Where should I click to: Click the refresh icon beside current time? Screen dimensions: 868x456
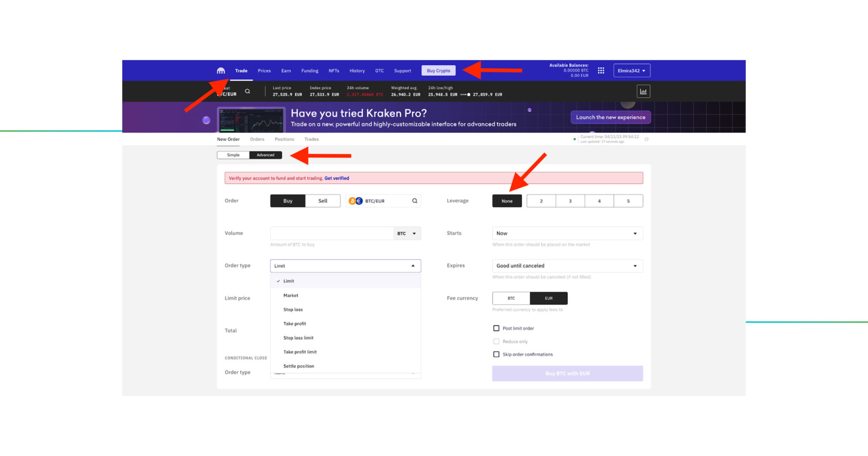646,139
